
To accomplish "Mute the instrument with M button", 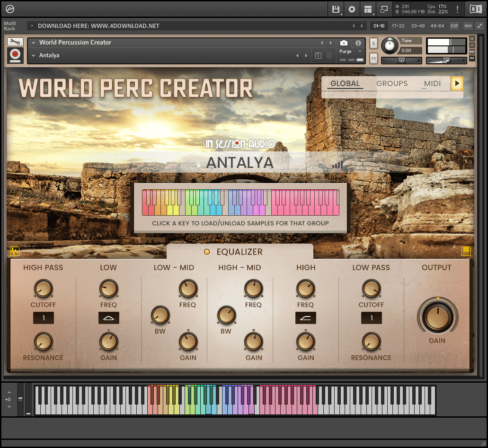I will pyautogui.click(x=373, y=59).
